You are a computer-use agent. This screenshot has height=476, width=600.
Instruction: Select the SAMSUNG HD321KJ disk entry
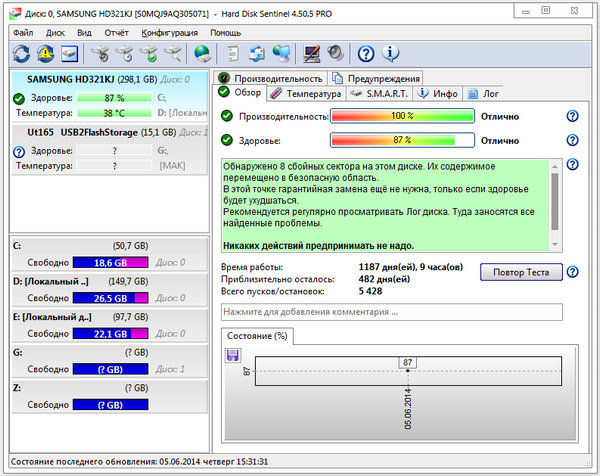70,79
